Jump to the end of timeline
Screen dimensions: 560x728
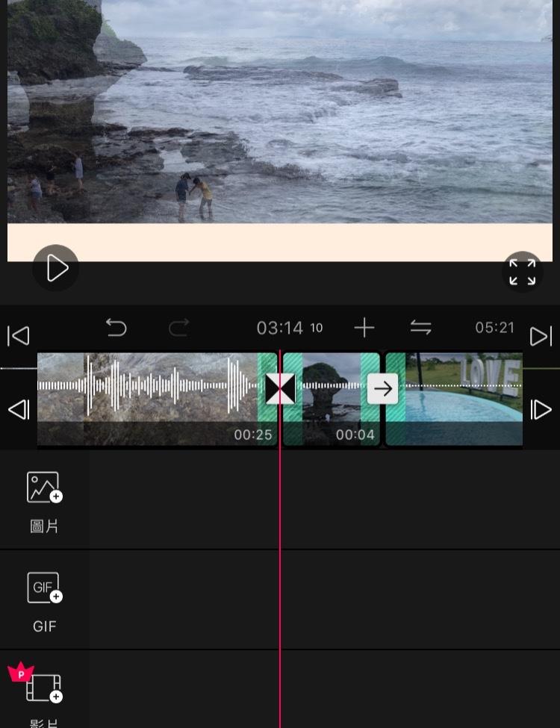541,336
